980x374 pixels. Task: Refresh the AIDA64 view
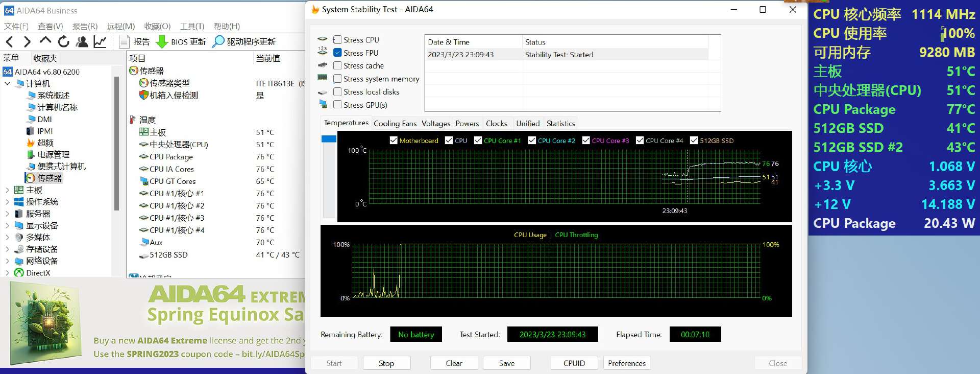point(63,41)
